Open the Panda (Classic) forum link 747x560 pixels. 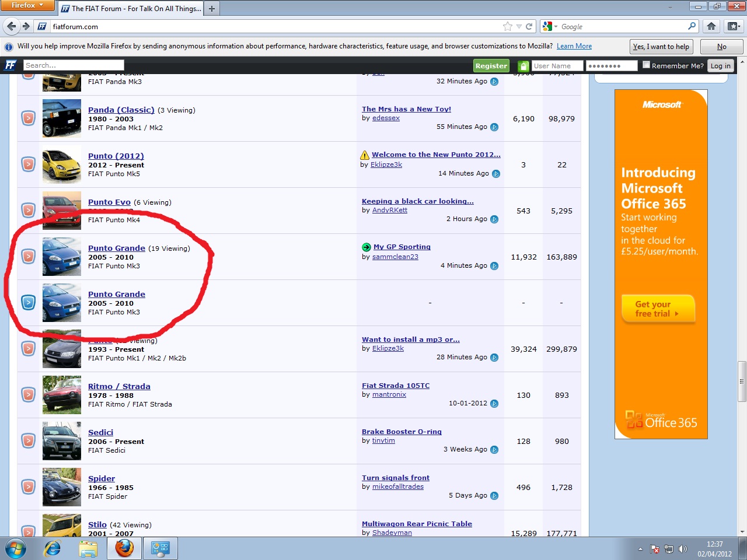pyautogui.click(x=121, y=110)
